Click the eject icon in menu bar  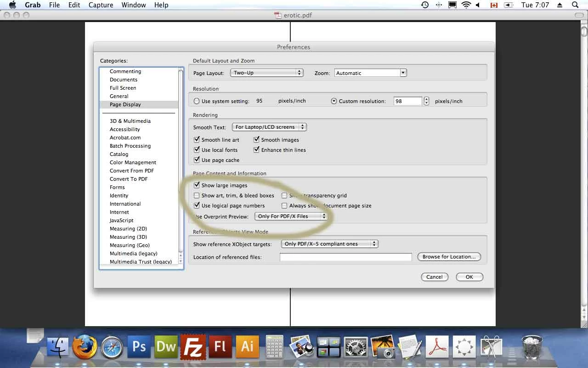coord(560,5)
